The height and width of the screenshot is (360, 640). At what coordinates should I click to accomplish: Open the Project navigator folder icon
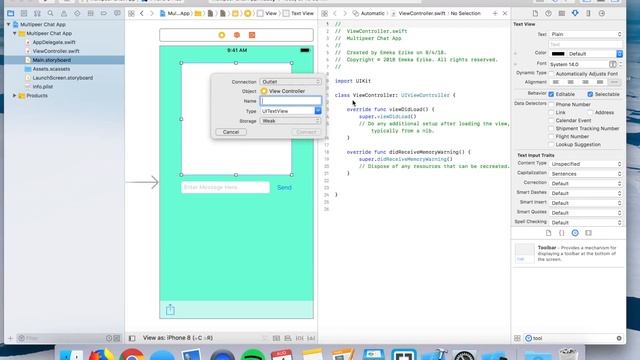pyautogui.click(x=11, y=13)
